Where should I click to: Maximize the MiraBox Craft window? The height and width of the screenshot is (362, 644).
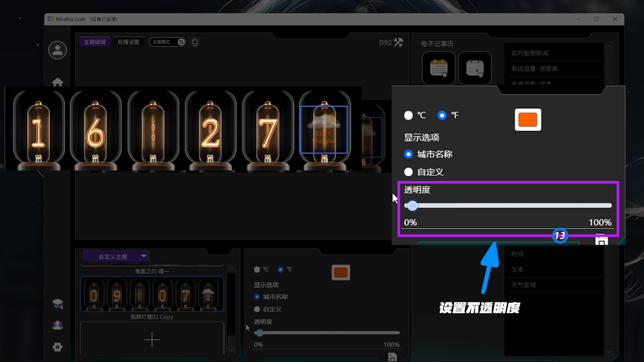pos(596,19)
